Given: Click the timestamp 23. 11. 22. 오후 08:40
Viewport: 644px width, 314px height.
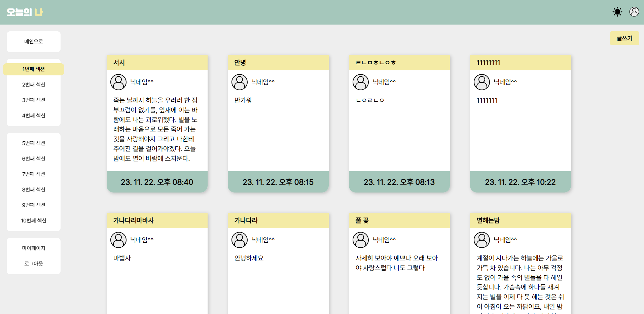Looking at the screenshot, I should [x=157, y=182].
